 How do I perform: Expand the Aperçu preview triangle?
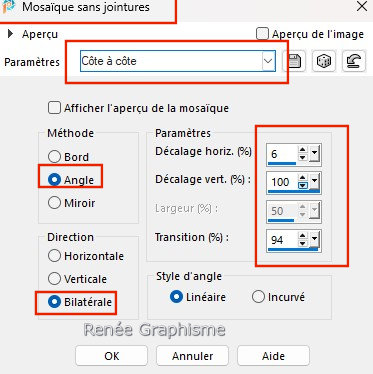click(11, 34)
